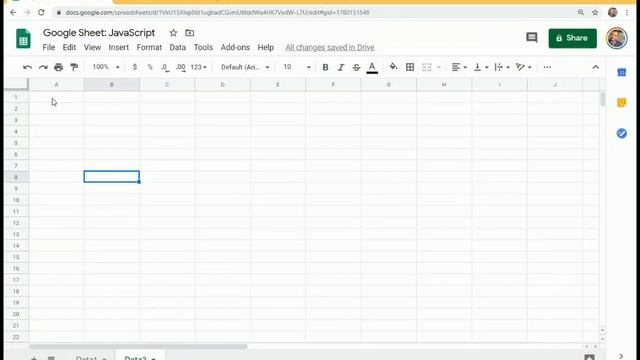Click the Sheets home logo
This screenshot has height=360, width=640.
23,39
